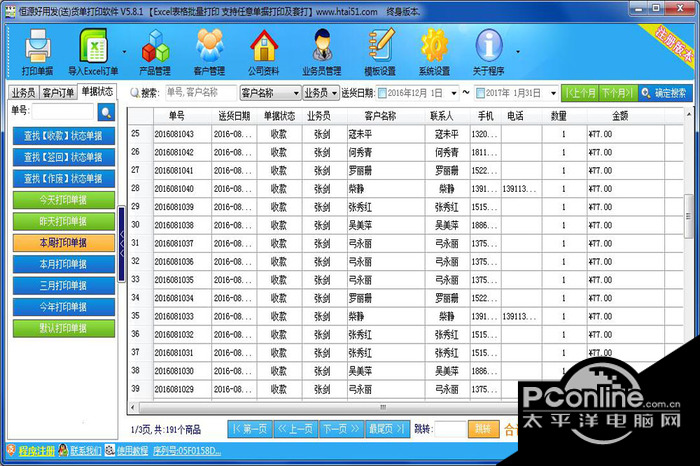Image resolution: width=700 pixels, height=466 pixels.
Task: Open 关于程序 info icon
Action: [x=489, y=52]
